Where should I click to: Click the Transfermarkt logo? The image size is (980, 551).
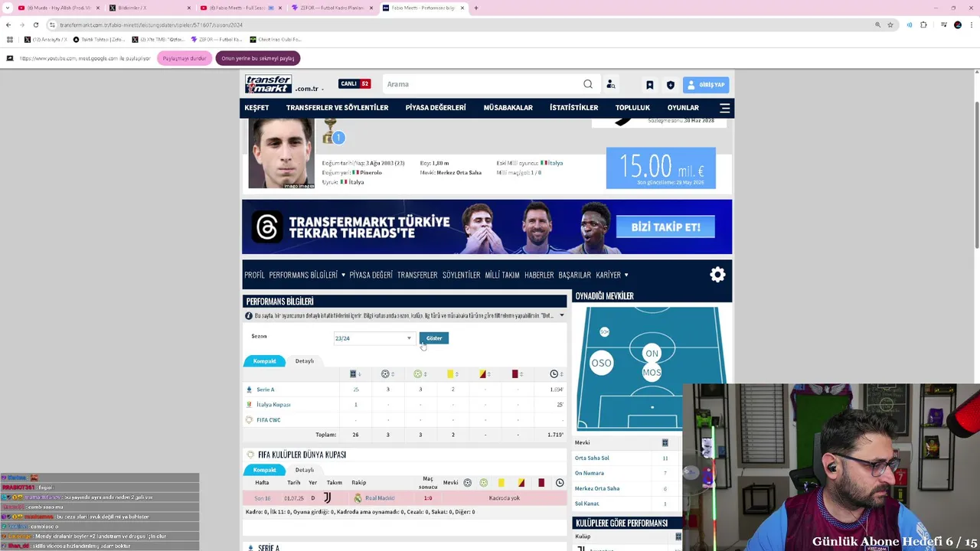268,84
